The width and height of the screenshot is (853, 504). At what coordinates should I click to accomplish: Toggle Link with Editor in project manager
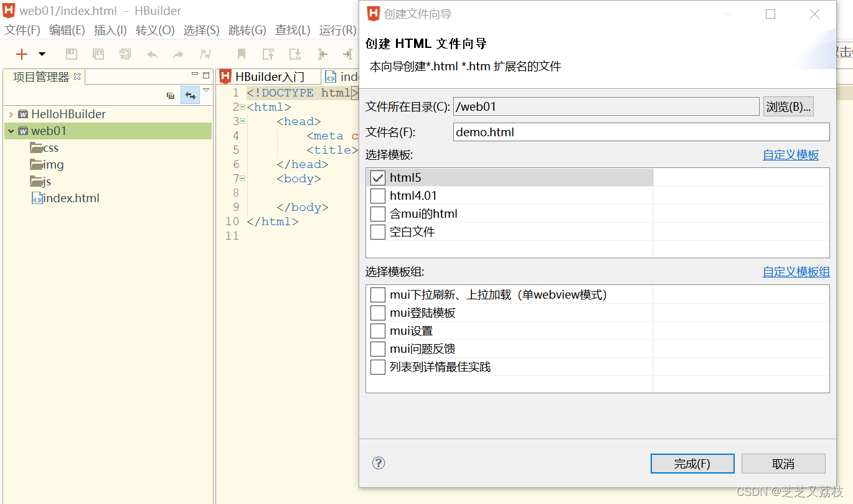190,95
